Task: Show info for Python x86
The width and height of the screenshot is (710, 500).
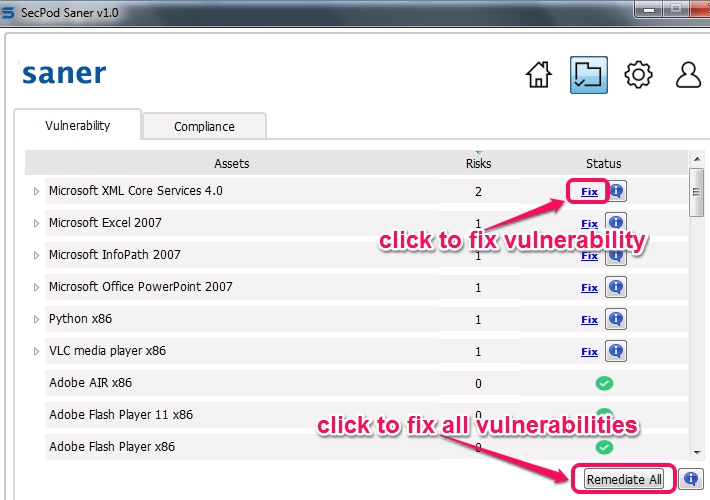Action: click(x=616, y=319)
